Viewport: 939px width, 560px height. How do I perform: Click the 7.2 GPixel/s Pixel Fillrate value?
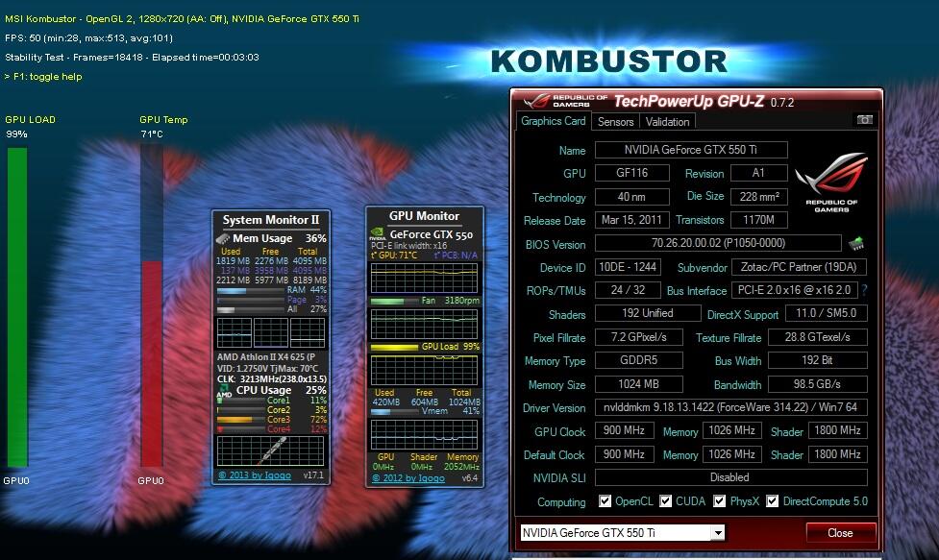(638, 337)
